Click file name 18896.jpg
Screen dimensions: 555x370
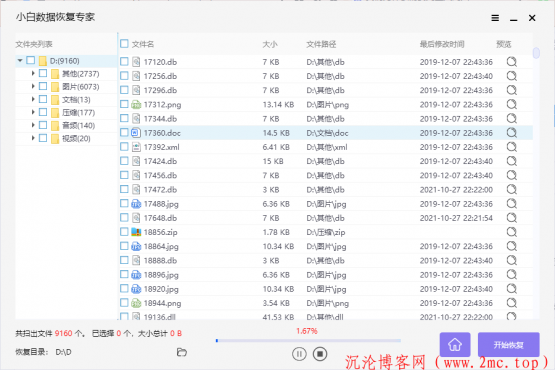pyautogui.click(x=161, y=275)
